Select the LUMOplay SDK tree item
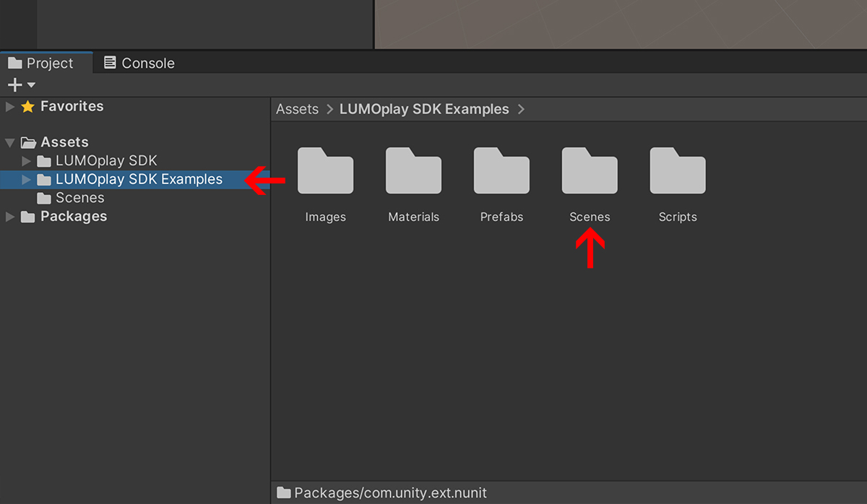The image size is (867, 504). (x=105, y=161)
